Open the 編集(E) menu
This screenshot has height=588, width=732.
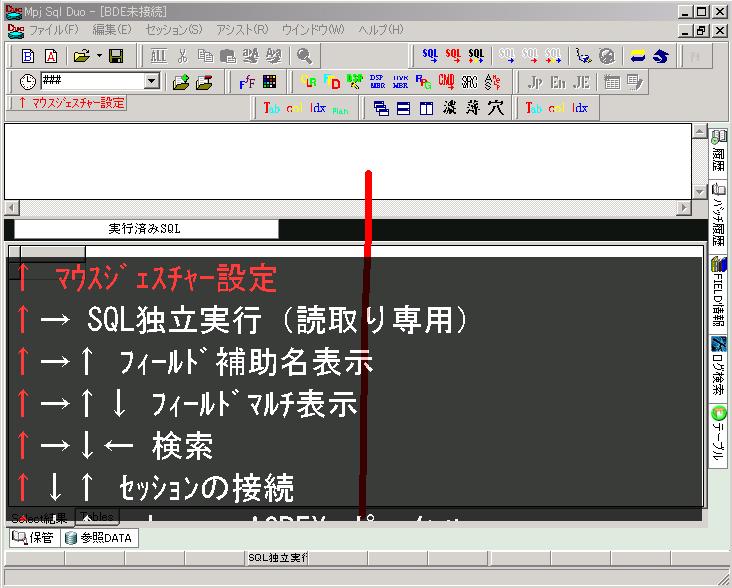click(x=112, y=30)
